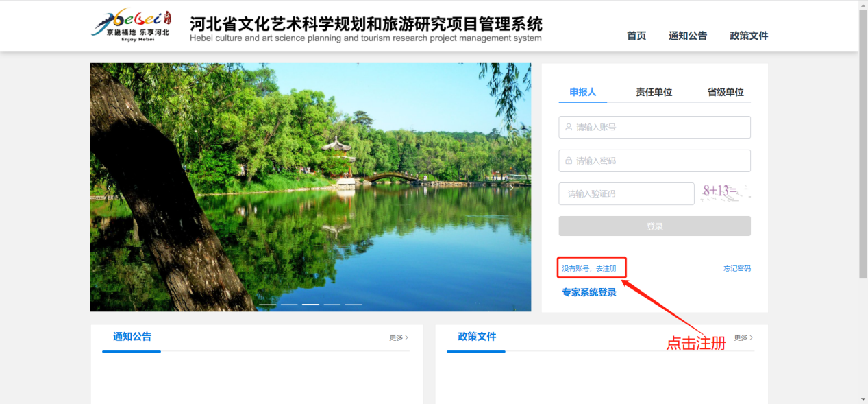Open 政策文件 in the top navigation
Image resolution: width=868 pixels, height=404 pixels.
point(749,36)
